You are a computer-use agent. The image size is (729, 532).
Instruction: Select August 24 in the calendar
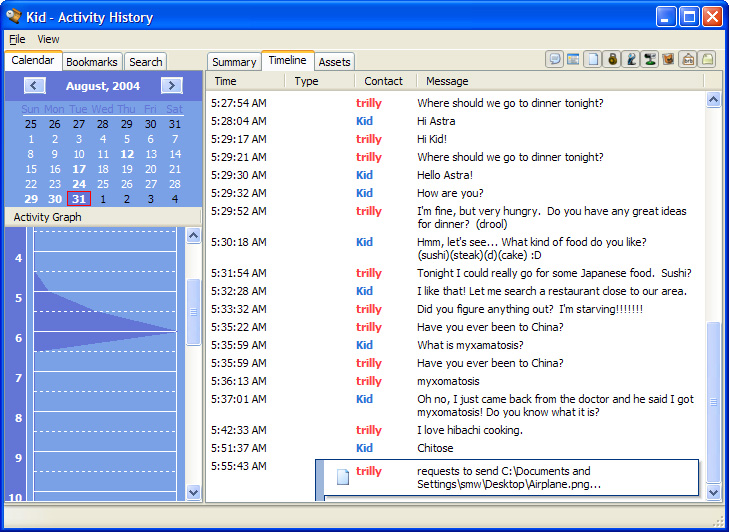(x=79, y=184)
